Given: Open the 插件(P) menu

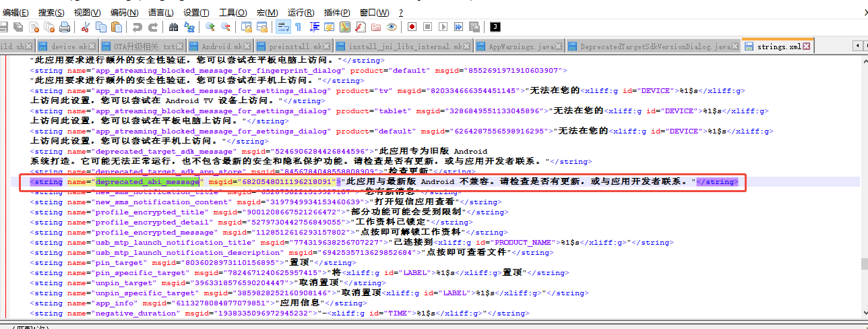Looking at the screenshot, I should click(337, 13).
